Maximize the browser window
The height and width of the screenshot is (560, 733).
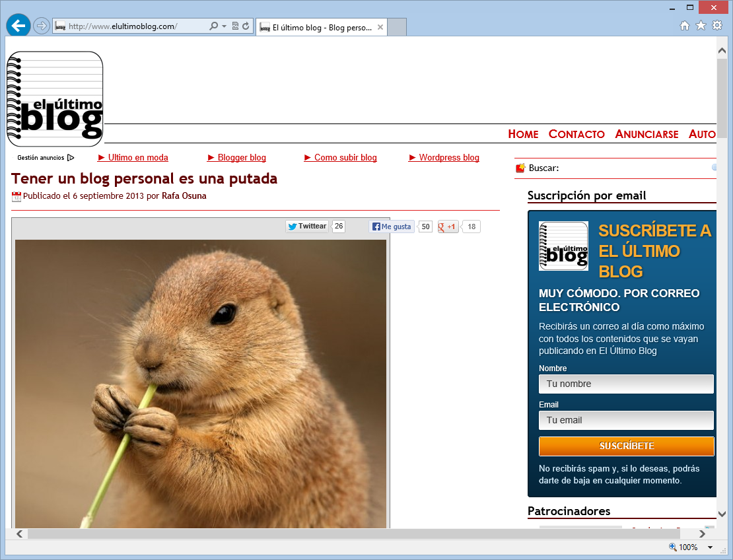click(690, 7)
